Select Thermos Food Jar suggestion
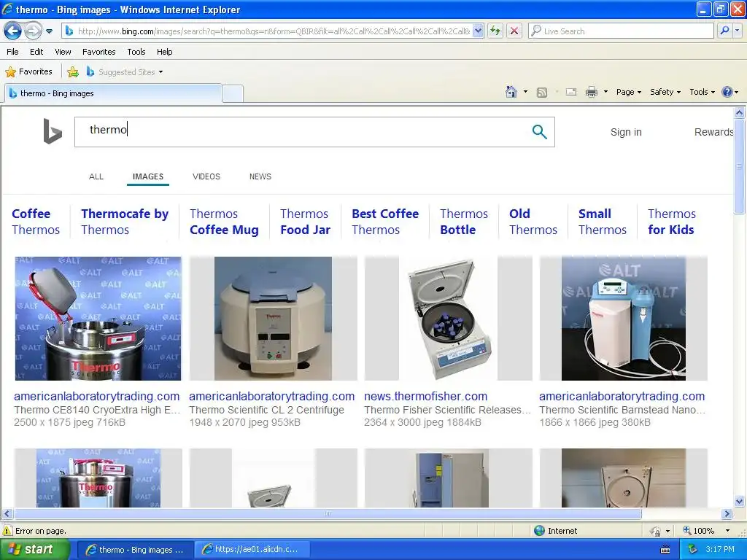 click(x=305, y=222)
